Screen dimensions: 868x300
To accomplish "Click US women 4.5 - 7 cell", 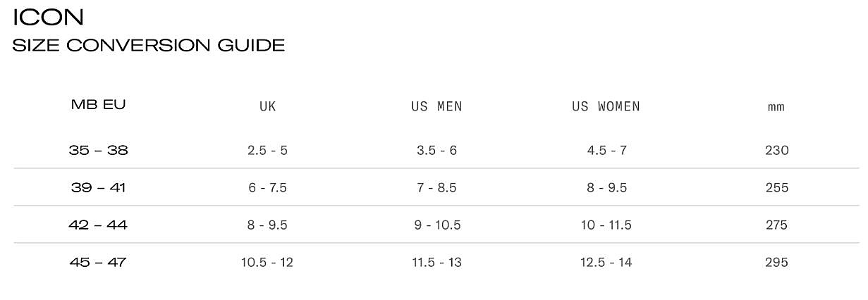I will (x=606, y=151).
